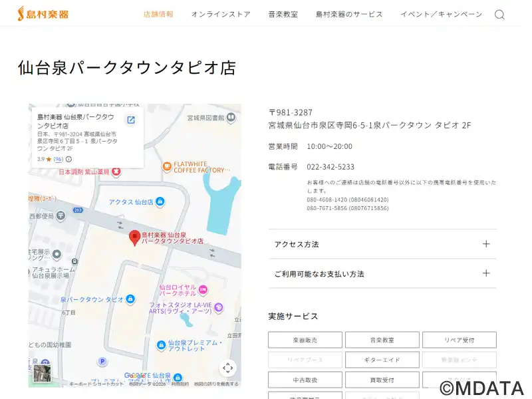The width and height of the screenshot is (532, 399).
Task: Click the 楽器販売 service button
Action: tap(305, 340)
